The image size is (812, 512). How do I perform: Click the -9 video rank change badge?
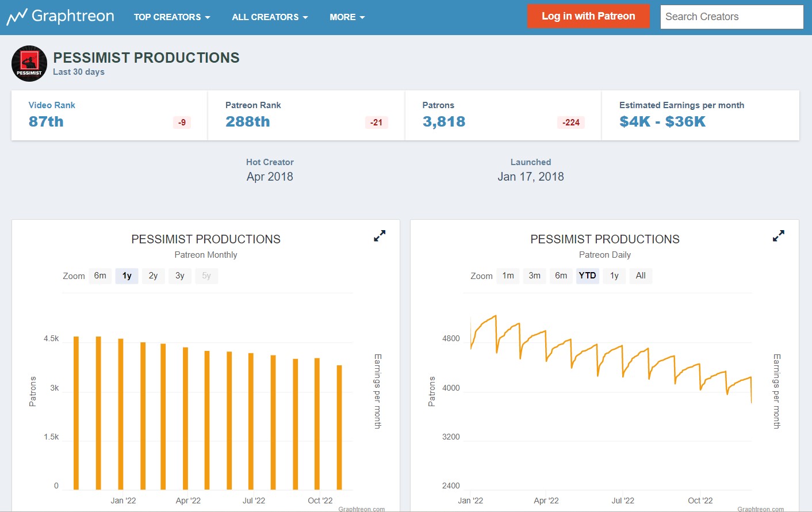[x=182, y=123]
